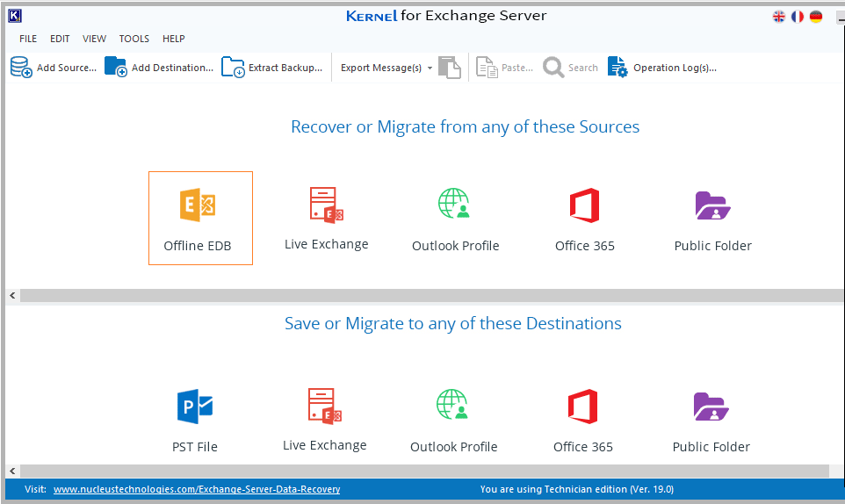Click the Offline EDB label text

coord(198,246)
